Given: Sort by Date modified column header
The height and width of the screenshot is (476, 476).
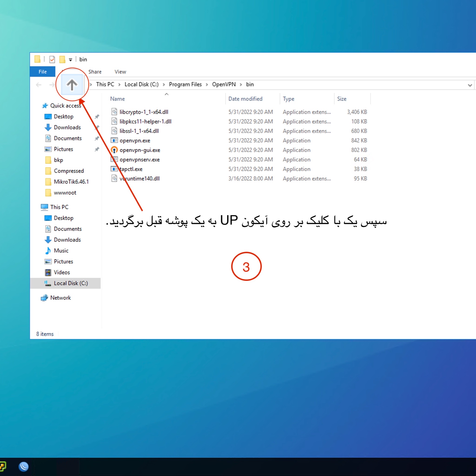Looking at the screenshot, I should point(245,99).
